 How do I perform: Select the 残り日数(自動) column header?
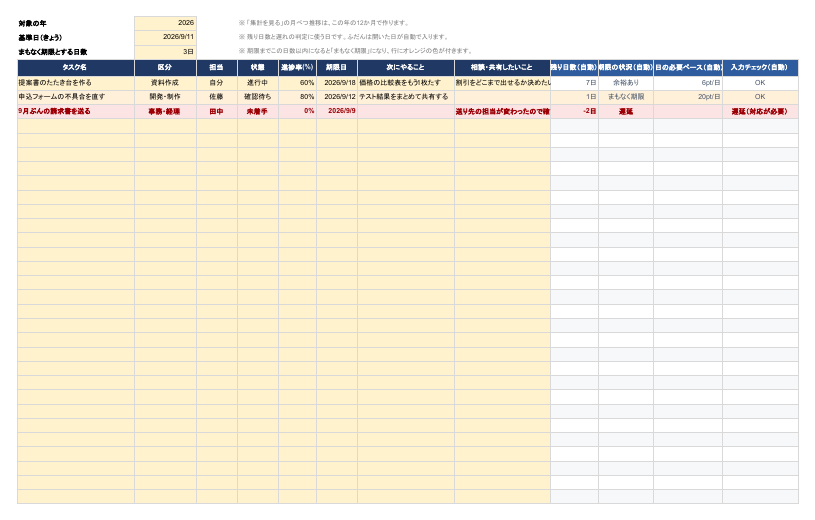pyautogui.click(x=574, y=68)
